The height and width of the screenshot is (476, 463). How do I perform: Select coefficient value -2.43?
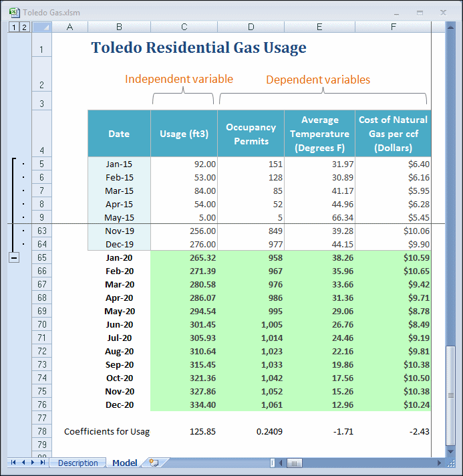[394, 431]
